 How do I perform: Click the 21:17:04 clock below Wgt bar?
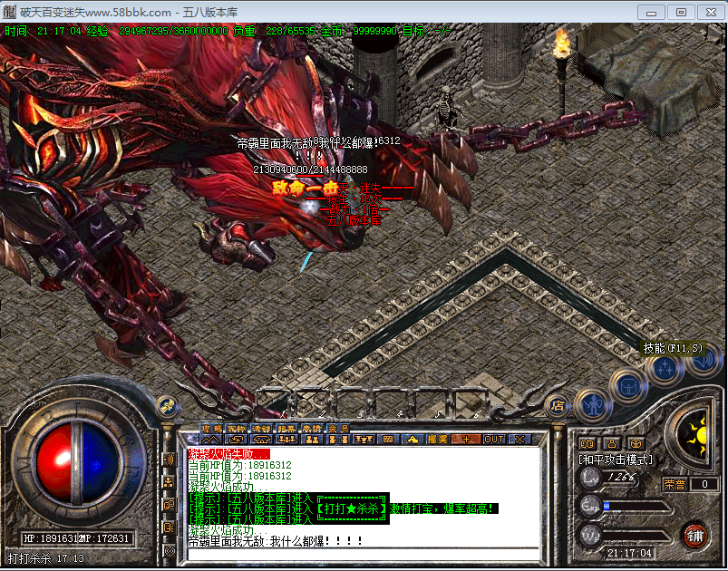pyautogui.click(x=629, y=553)
